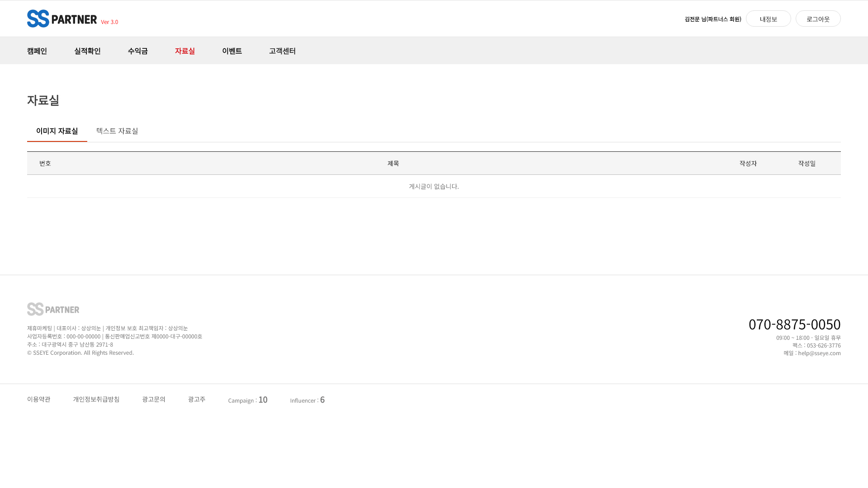This screenshot has height=488, width=868.
Task: Switch to the 텍스트 자료실 tab
Action: point(117,131)
